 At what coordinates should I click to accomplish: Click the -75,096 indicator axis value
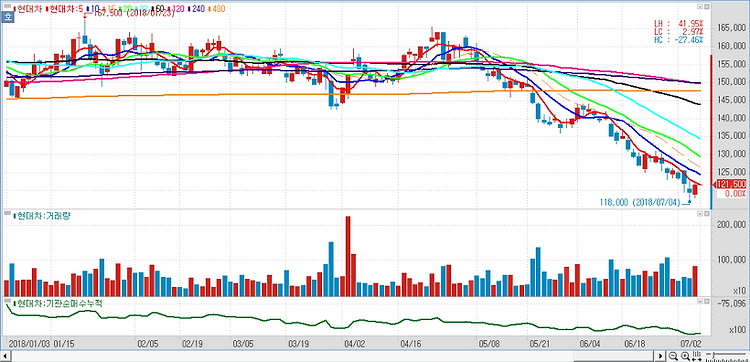731,303
